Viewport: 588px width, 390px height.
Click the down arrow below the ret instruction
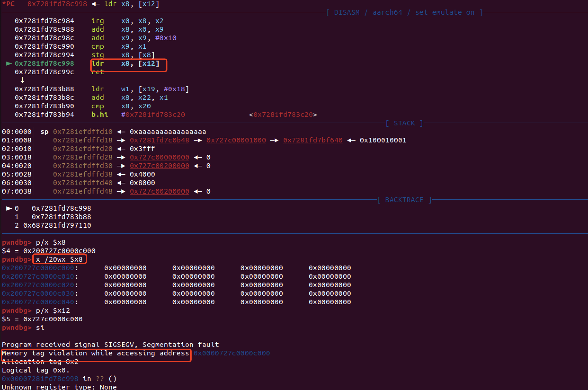22,80
